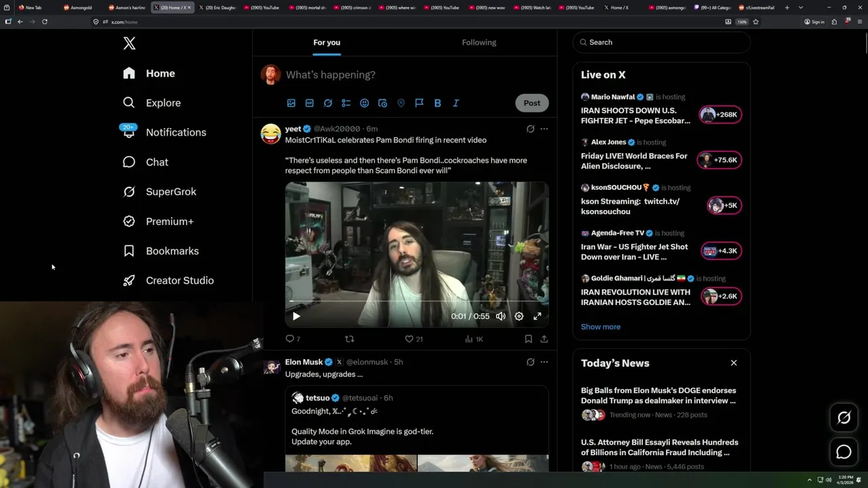Bookmark this page with the star icon

pos(755,22)
